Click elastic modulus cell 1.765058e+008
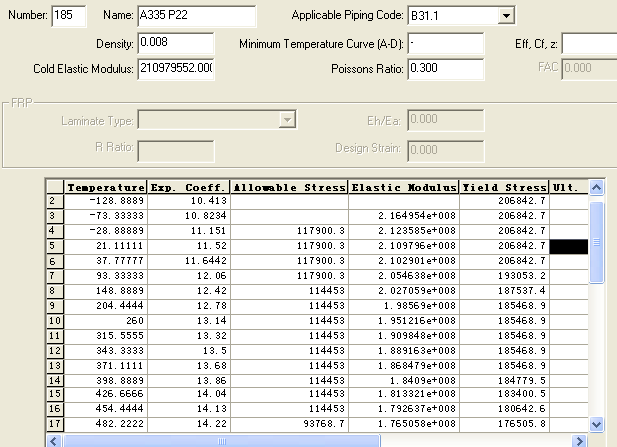617x447 pixels. [x=404, y=424]
